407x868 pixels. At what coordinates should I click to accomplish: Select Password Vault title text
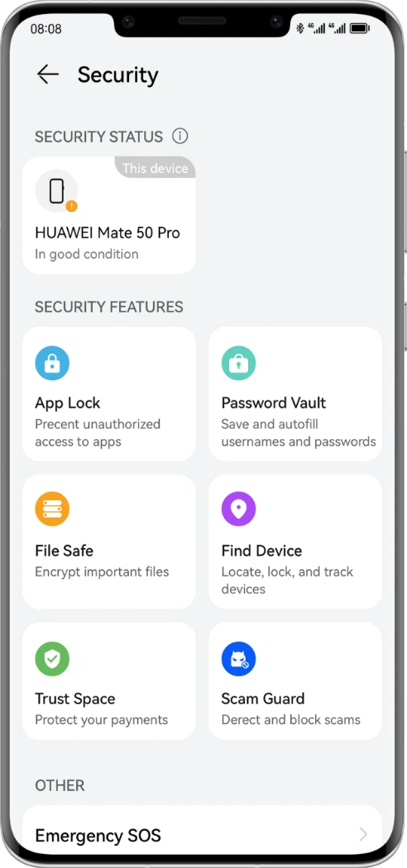click(x=274, y=403)
